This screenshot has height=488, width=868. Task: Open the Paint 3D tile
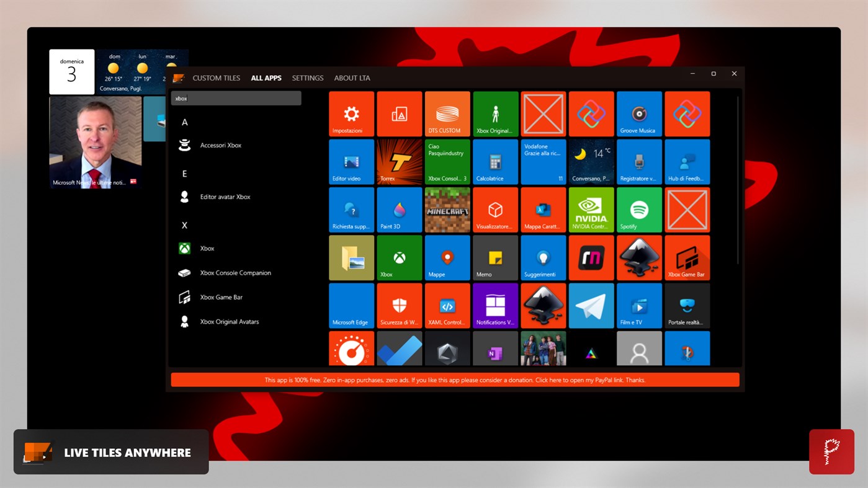(399, 209)
